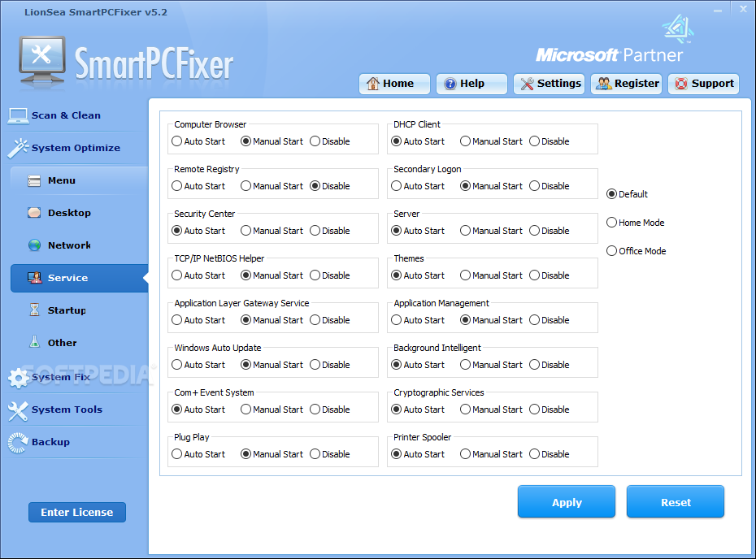This screenshot has width=756, height=559.
Task: Set Cryptographic Services to Disable
Action: pyautogui.click(x=534, y=409)
